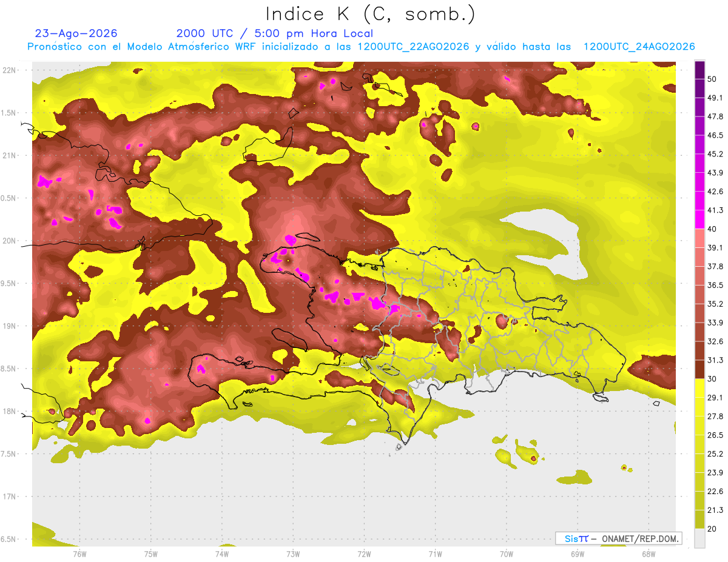Click the "37.8" value on the color scale
This screenshot has height=562, width=728.
[x=715, y=266]
